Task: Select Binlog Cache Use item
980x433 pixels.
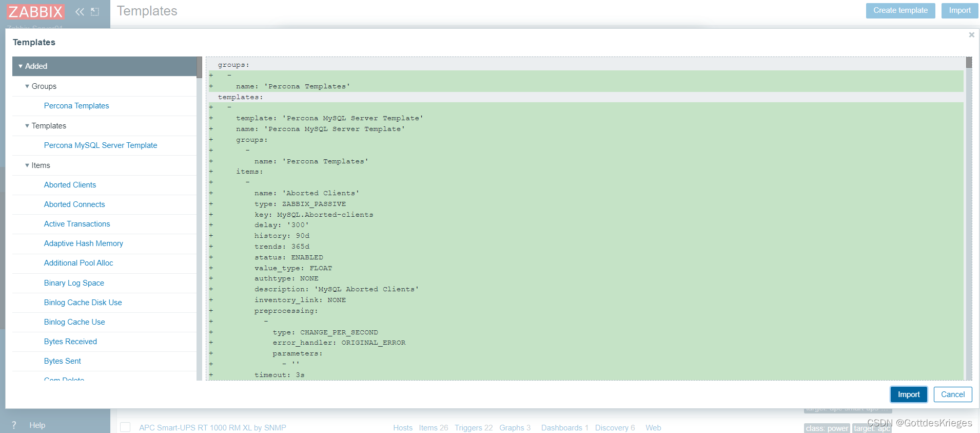Action: [74, 322]
